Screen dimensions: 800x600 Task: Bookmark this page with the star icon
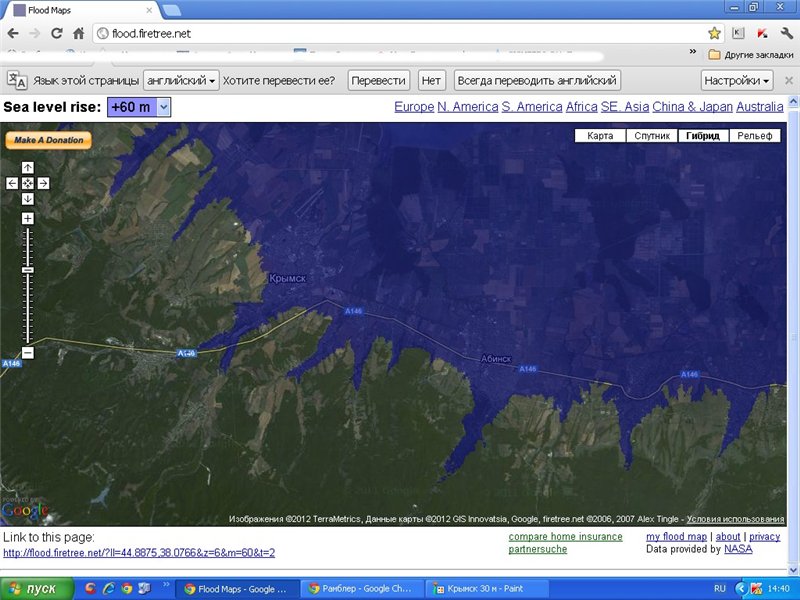click(x=714, y=33)
